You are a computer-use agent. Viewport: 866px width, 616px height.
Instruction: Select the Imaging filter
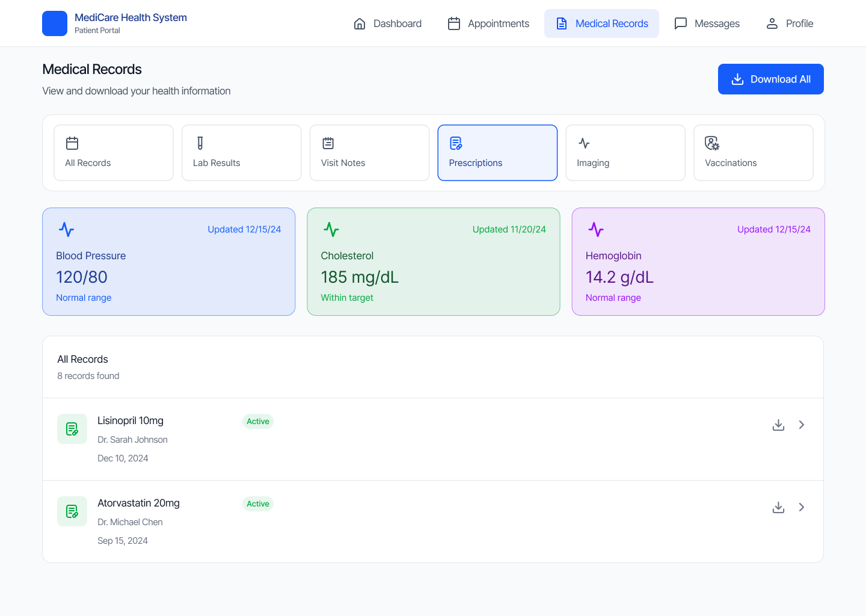click(x=625, y=153)
